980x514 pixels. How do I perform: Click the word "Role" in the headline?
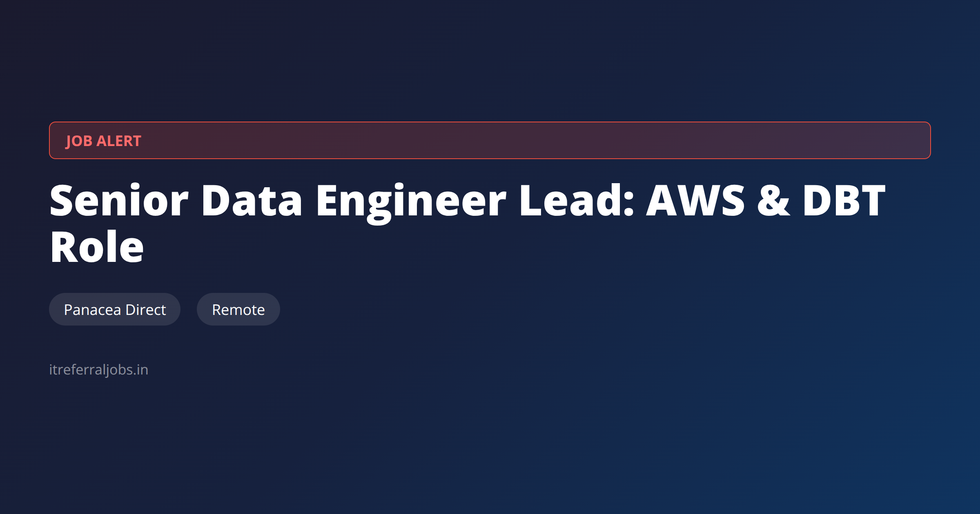pos(97,247)
